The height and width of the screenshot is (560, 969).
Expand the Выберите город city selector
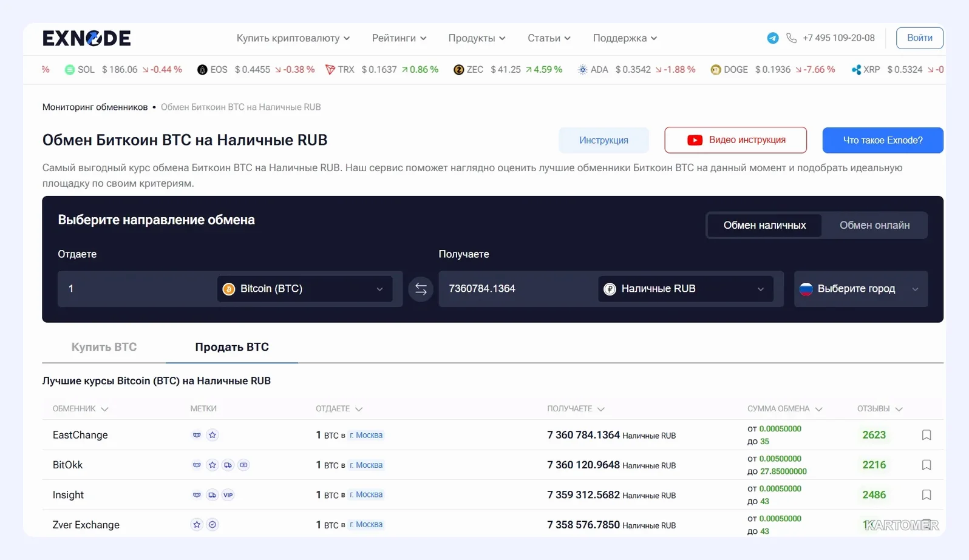point(860,289)
